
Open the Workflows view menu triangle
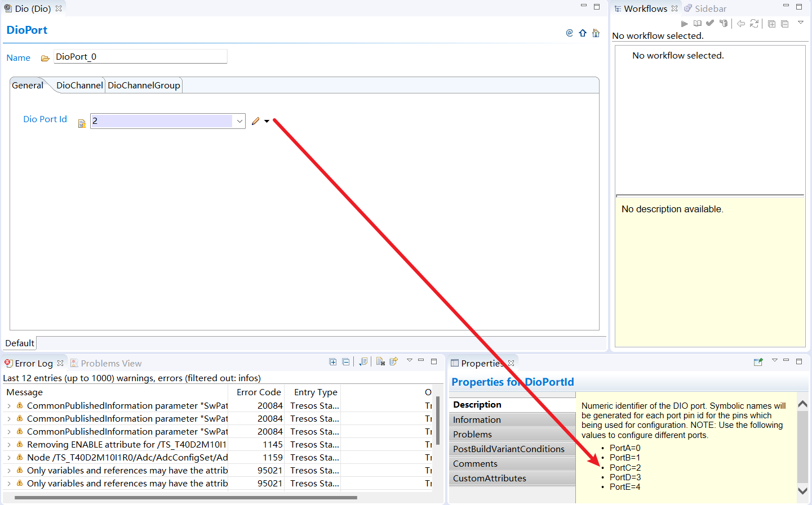pyautogui.click(x=801, y=23)
